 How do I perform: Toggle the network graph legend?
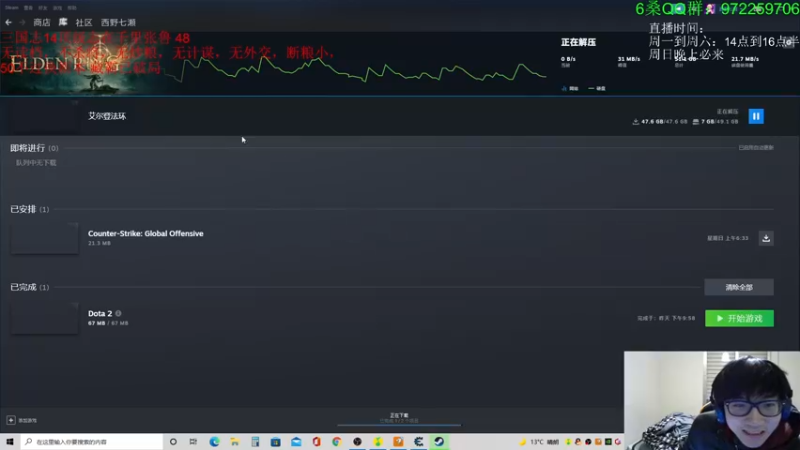coord(570,88)
